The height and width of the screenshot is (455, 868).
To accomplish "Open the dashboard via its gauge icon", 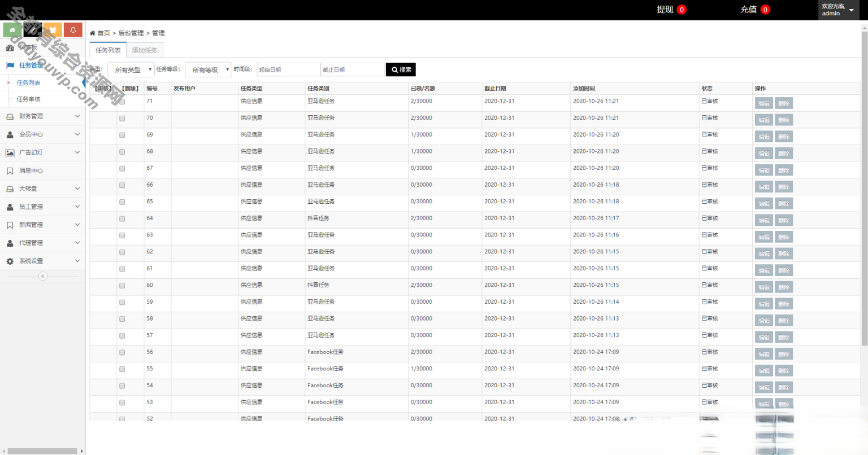I will pyautogui.click(x=10, y=47).
